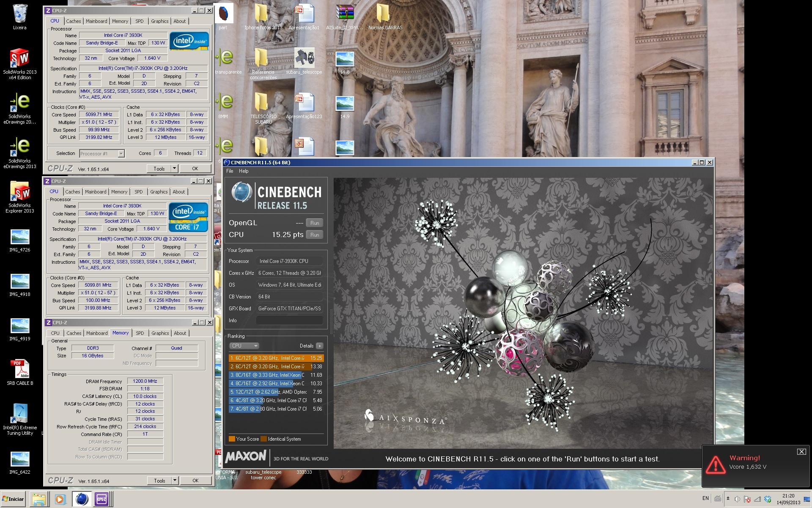The height and width of the screenshot is (508, 812).
Task: Click DRAM Frequency value 1200.0 MHz
Action: [x=145, y=381]
